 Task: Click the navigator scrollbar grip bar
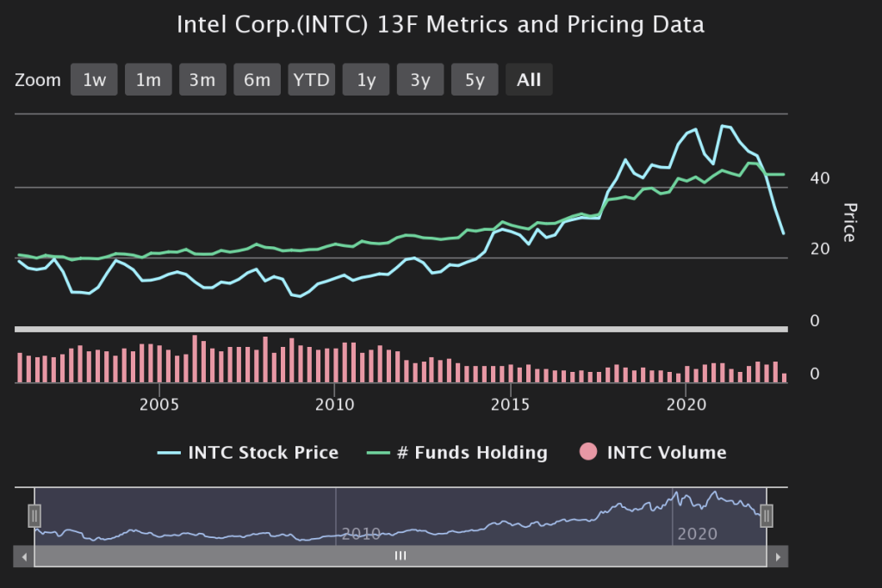[x=401, y=557]
